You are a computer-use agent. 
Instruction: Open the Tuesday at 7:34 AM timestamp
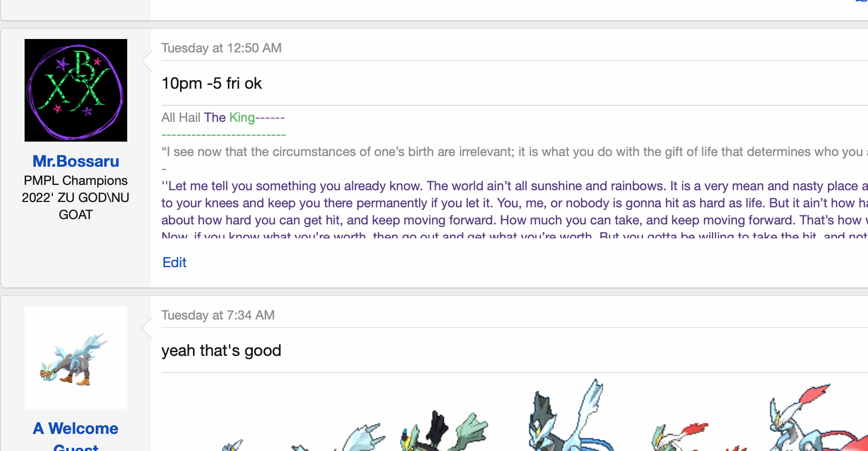tap(218, 315)
